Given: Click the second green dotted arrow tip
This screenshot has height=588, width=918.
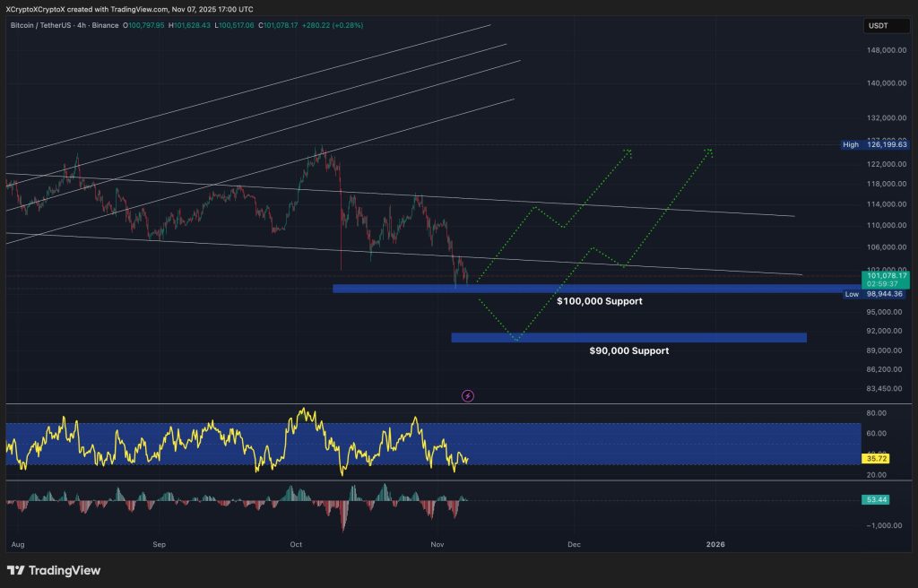Looking at the screenshot, I should [710, 151].
